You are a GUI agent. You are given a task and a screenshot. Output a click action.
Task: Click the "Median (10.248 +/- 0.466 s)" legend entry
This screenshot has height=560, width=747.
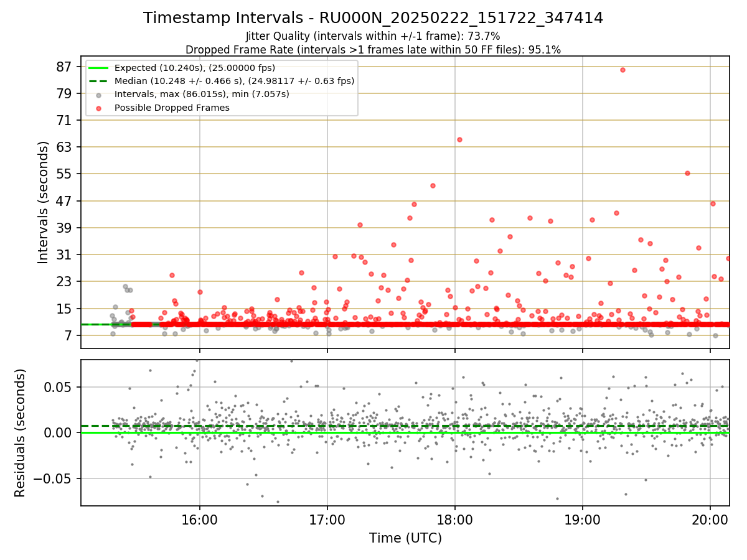pyautogui.click(x=234, y=81)
